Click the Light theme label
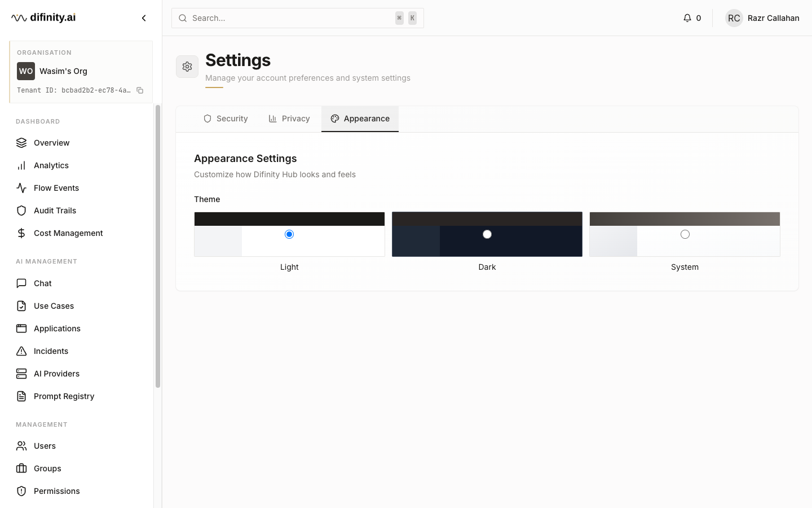 [289, 267]
